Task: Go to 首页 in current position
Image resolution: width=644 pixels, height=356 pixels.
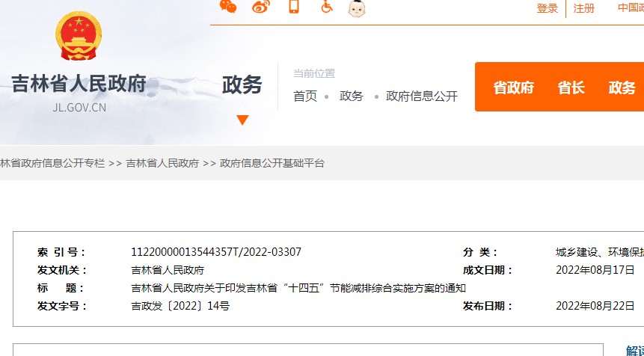Action: coord(305,96)
